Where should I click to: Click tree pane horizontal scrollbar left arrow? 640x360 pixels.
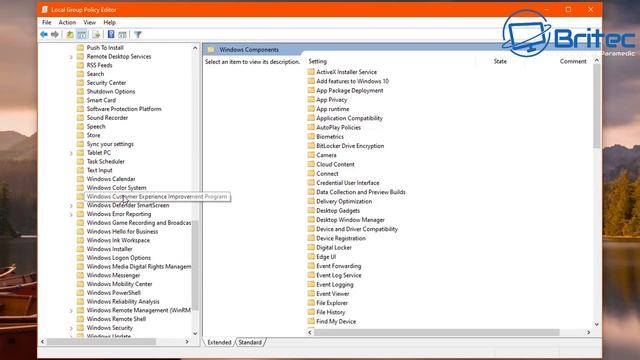[42, 341]
